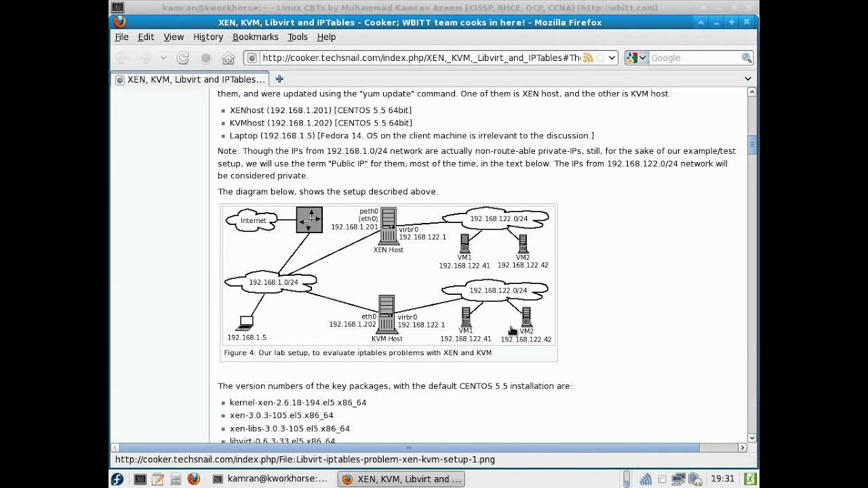The width and height of the screenshot is (868, 488).
Task: Go to the Home page icon
Action: click(x=229, y=58)
